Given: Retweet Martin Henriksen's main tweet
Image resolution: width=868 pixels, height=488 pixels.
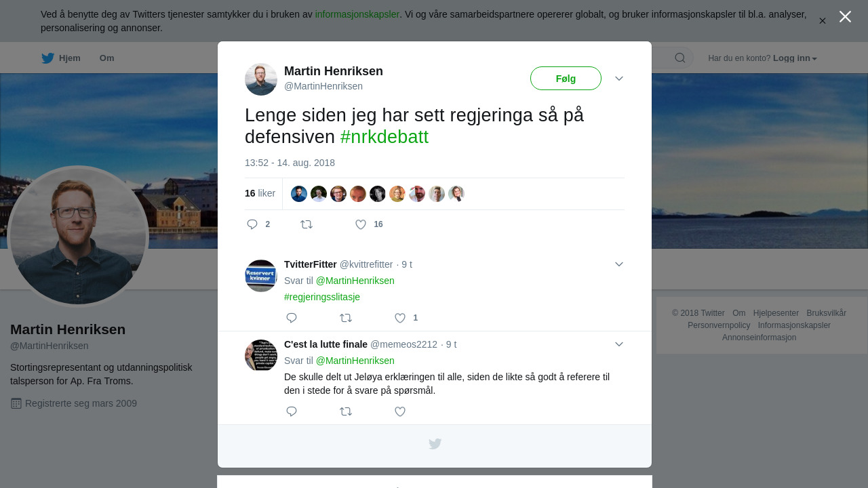Looking at the screenshot, I should [x=307, y=224].
